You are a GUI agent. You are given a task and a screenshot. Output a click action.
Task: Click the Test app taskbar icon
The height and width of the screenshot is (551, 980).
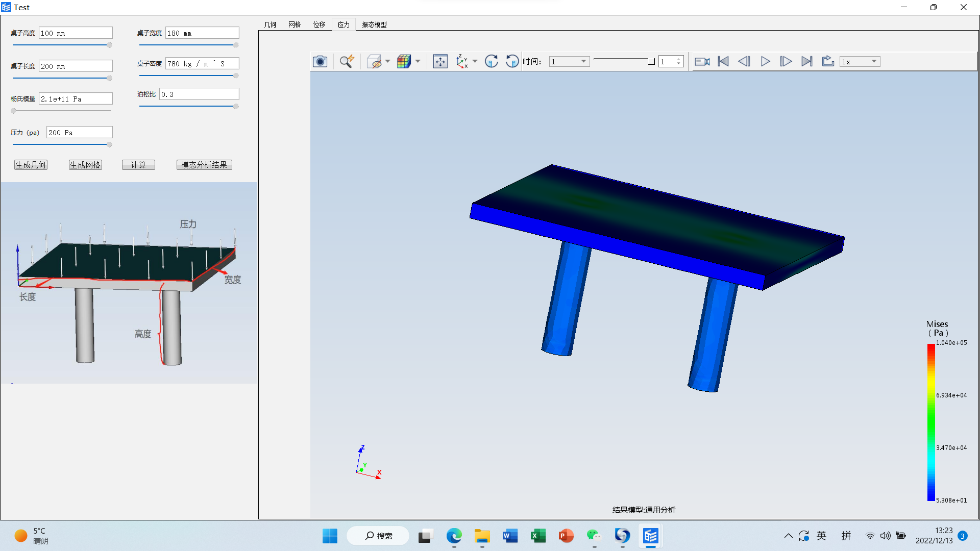point(650,536)
